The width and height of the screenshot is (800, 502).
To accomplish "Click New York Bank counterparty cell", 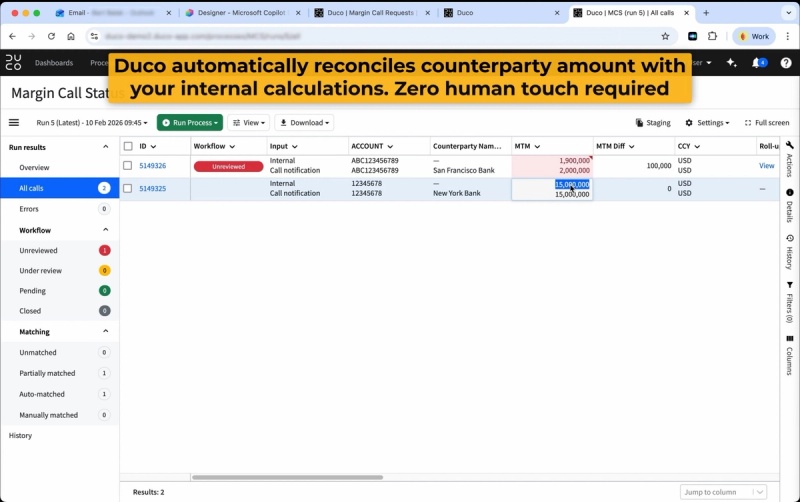I will coord(457,193).
